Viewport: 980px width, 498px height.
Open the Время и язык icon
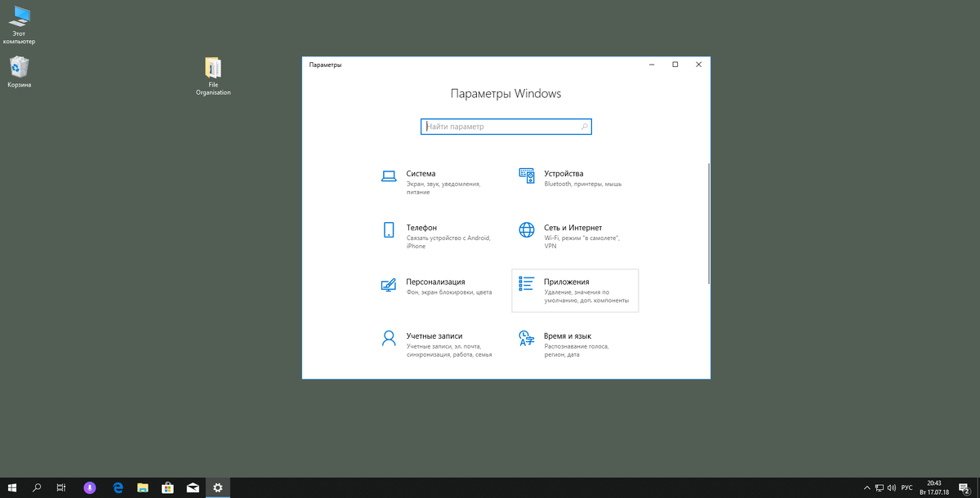527,338
